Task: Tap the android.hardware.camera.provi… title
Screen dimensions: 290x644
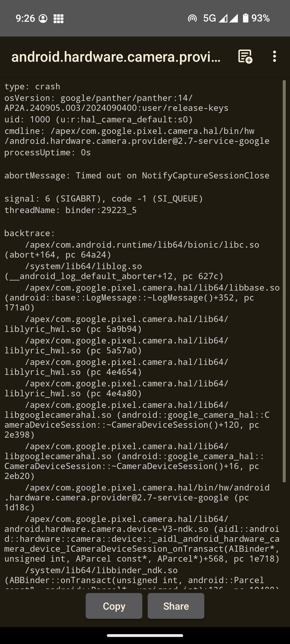Action: coord(116,57)
